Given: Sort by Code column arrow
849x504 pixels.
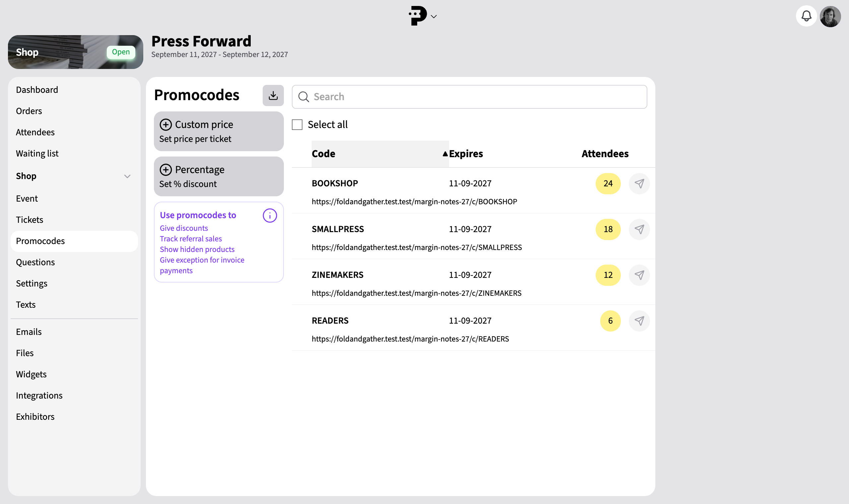Looking at the screenshot, I should pos(445,154).
